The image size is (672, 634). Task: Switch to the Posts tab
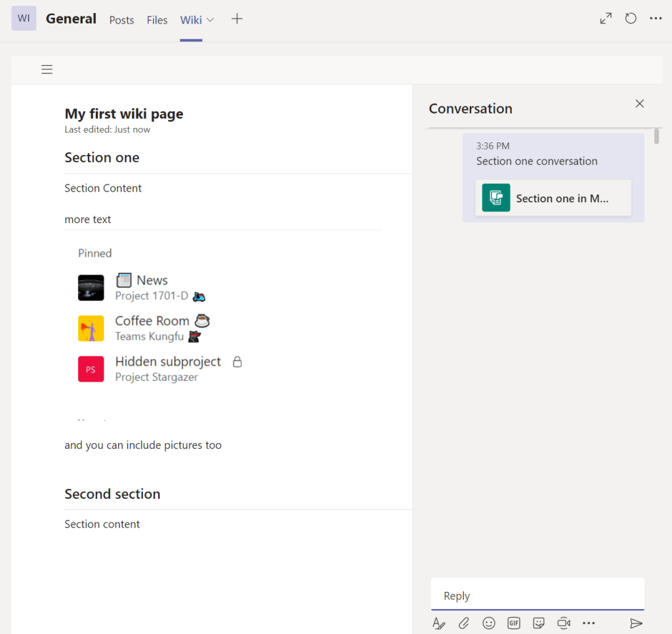121,20
